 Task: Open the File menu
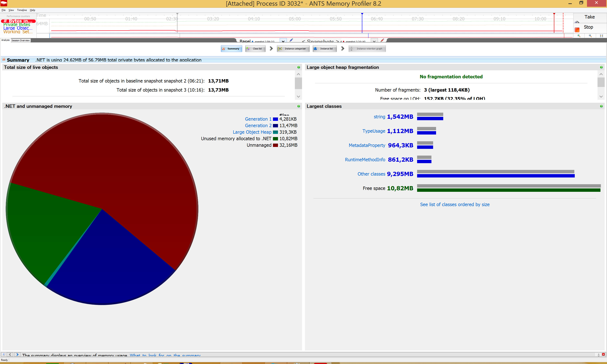pyautogui.click(x=3, y=10)
